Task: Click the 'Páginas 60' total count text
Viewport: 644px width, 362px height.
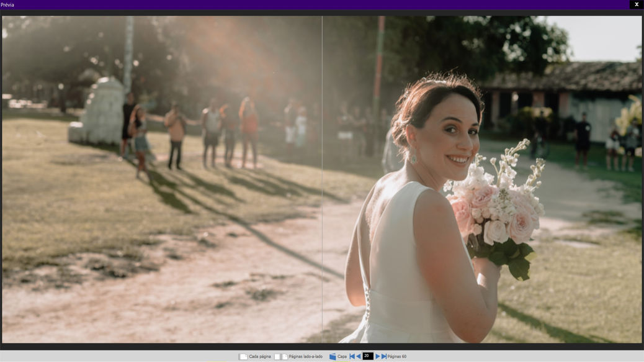Action: pyautogui.click(x=396, y=356)
